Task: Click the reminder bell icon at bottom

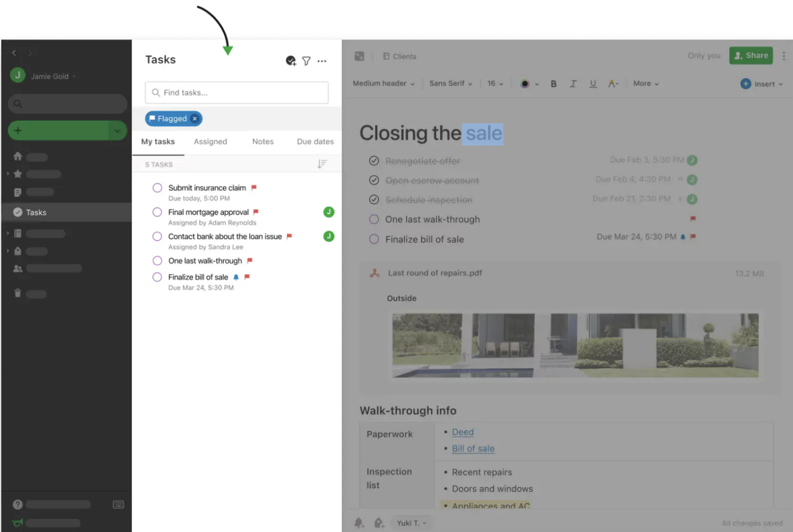Action: click(x=359, y=523)
